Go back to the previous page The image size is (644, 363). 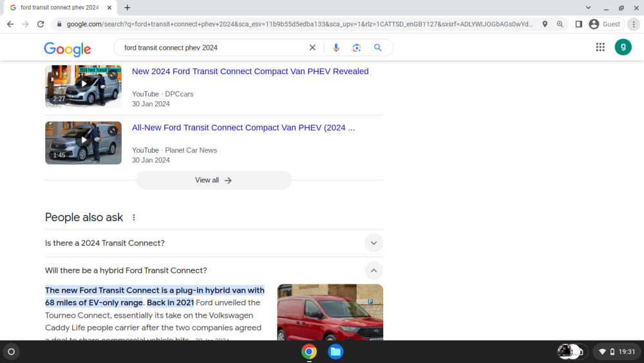(10, 25)
